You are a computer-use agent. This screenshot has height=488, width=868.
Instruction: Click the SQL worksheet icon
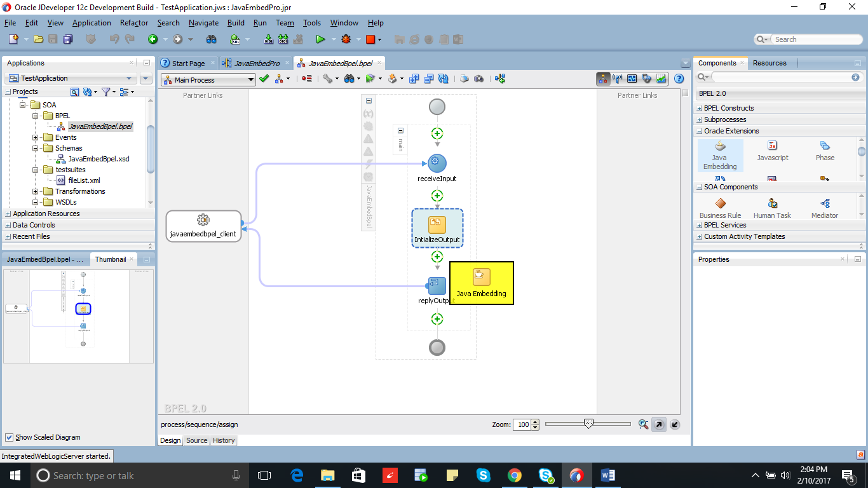click(235, 39)
